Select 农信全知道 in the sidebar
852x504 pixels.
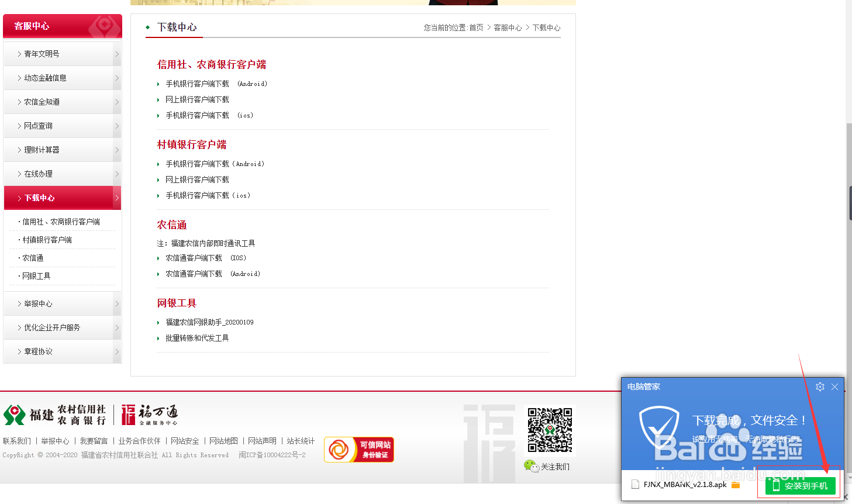[x=63, y=102]
